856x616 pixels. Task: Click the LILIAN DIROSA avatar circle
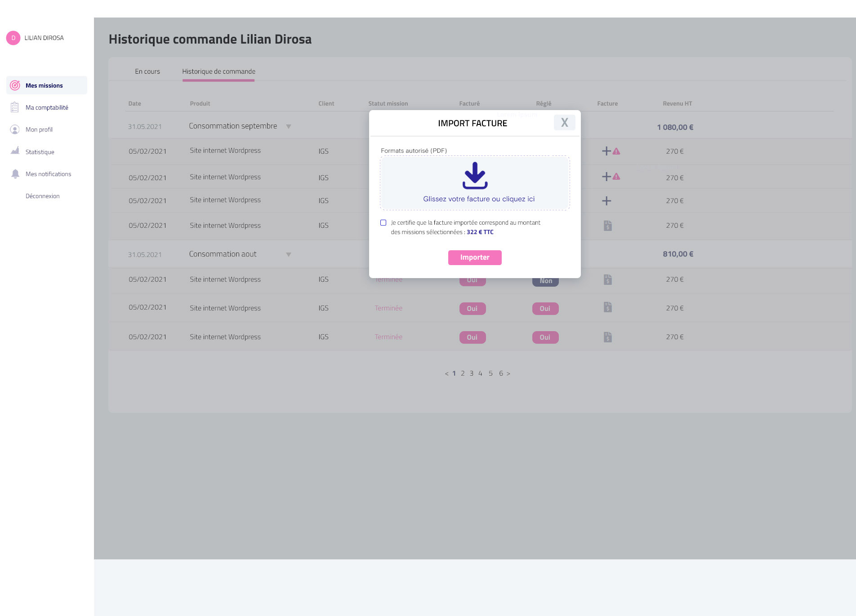click(13, 38)
